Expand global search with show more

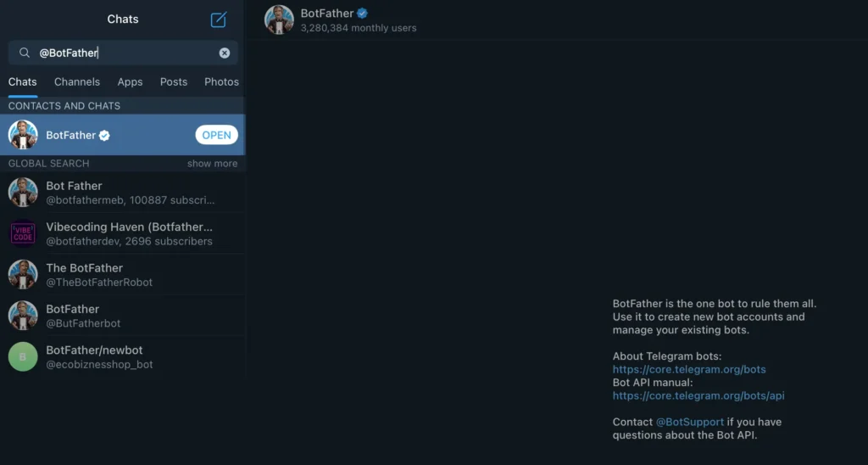[x=212, y=164]
